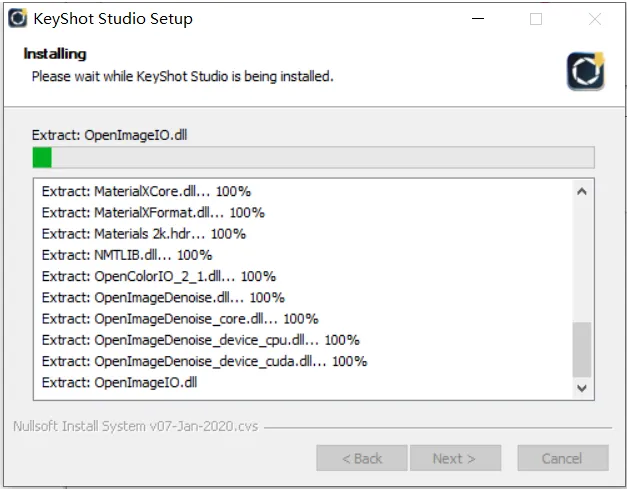The height and width of the screenshot is (489, 627).
Task: Click the log scrollbar thumb
Action: click(x=581, y=347)
